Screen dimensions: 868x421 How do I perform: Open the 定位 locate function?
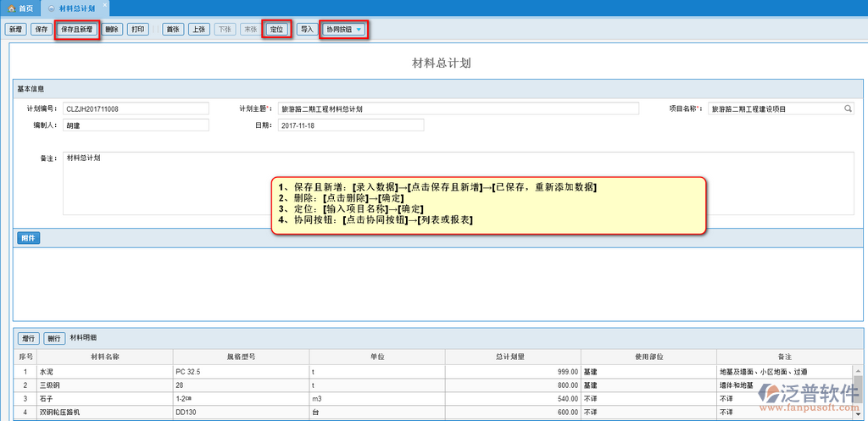click(276, 30)
